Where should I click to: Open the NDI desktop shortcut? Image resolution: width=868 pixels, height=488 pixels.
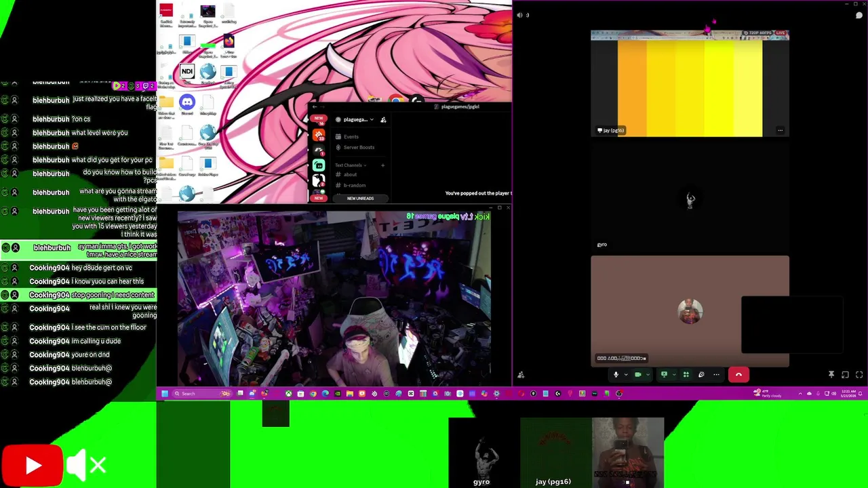pyautogui.click(x=187, y=72)
